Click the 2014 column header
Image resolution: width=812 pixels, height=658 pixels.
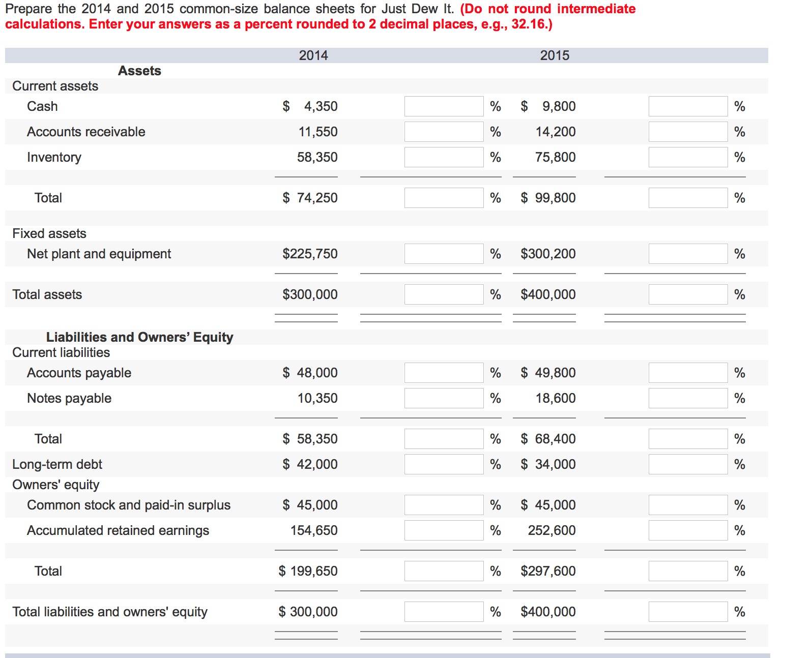(x=313, y=55)
